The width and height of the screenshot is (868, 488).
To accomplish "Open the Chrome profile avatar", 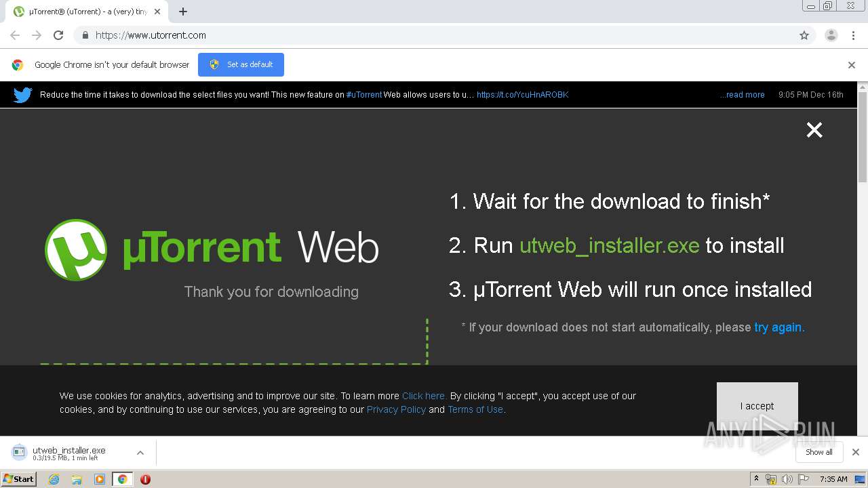I will tap(831, 35).
